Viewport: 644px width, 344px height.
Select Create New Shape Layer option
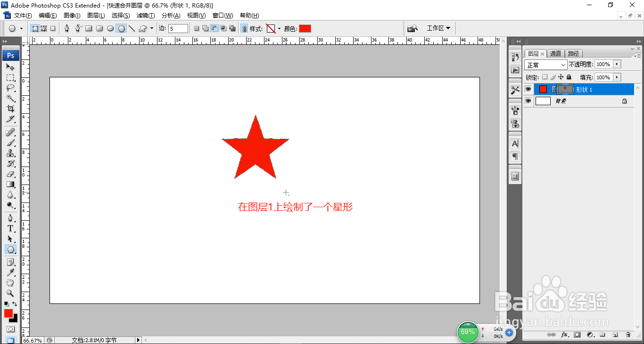coord(197,29)
